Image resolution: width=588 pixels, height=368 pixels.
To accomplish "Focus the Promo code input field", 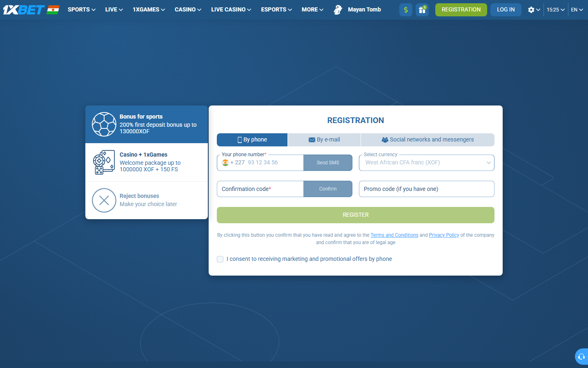I will pyautogui.click(x=427, y=189).
